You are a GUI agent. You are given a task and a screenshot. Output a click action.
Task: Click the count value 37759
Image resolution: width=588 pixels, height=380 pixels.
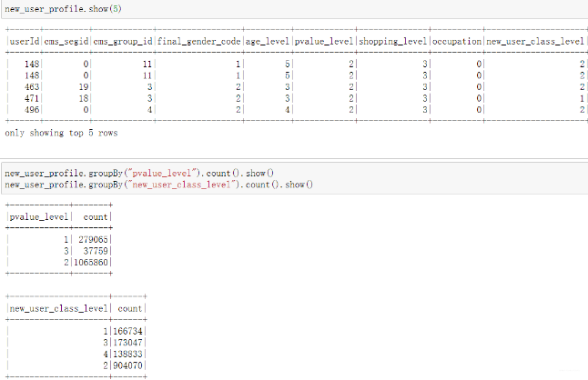click(96, 251)
